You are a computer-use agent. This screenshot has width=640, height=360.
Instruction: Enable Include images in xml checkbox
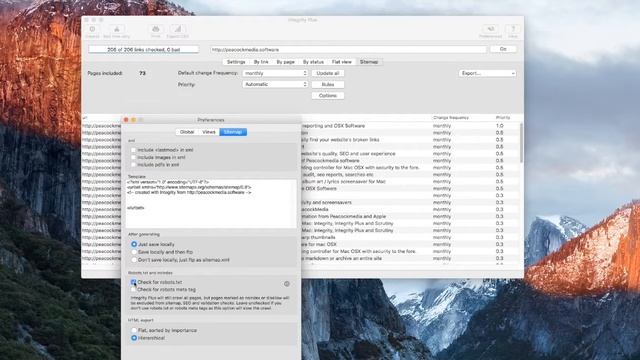click(x=133, y=157)
